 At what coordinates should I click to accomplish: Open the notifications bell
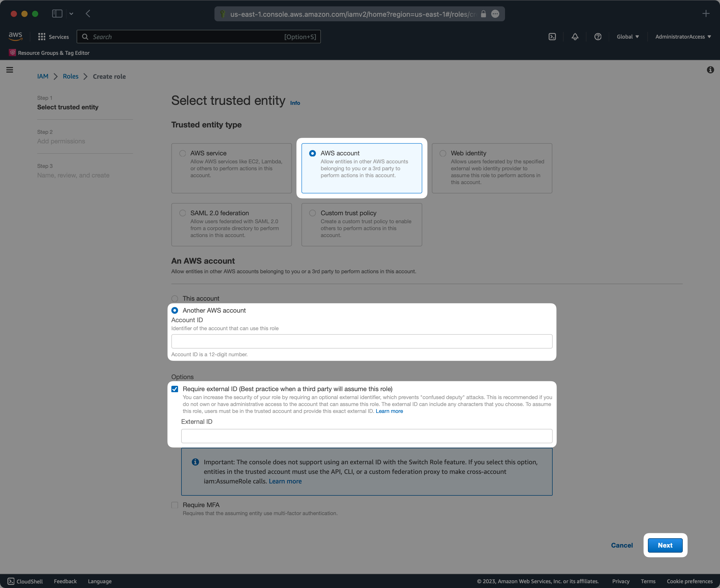click(575, 36)
